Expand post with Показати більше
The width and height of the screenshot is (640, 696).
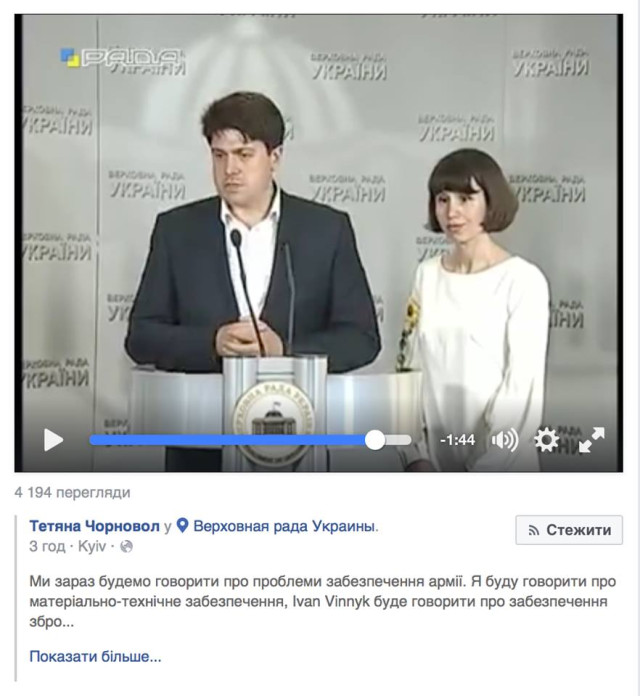pos(95,656)
